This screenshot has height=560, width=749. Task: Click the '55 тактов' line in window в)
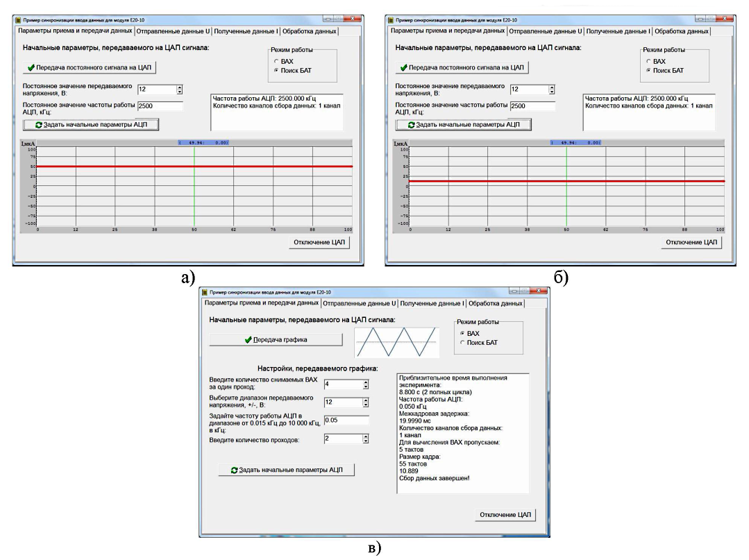413,464
